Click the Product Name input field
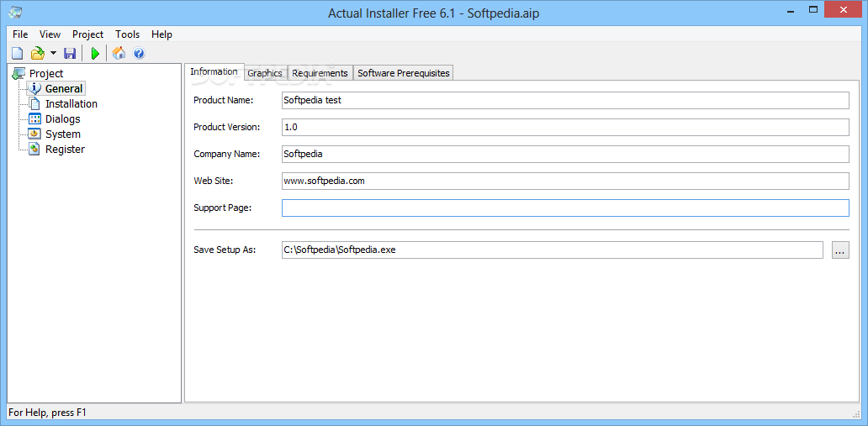 pyautogui.click(x=565, y=100)
